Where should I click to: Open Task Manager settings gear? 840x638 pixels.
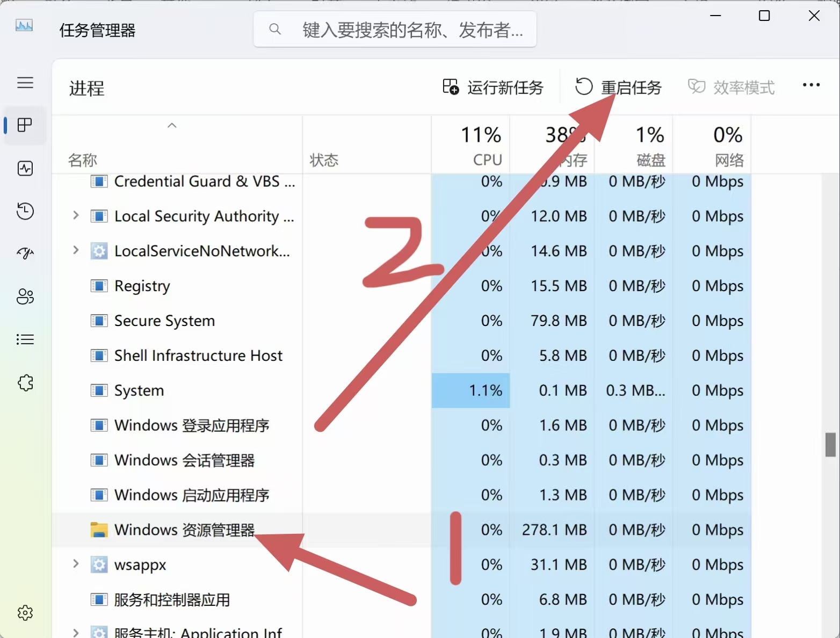pyautogui.click(x=25, y=613)
